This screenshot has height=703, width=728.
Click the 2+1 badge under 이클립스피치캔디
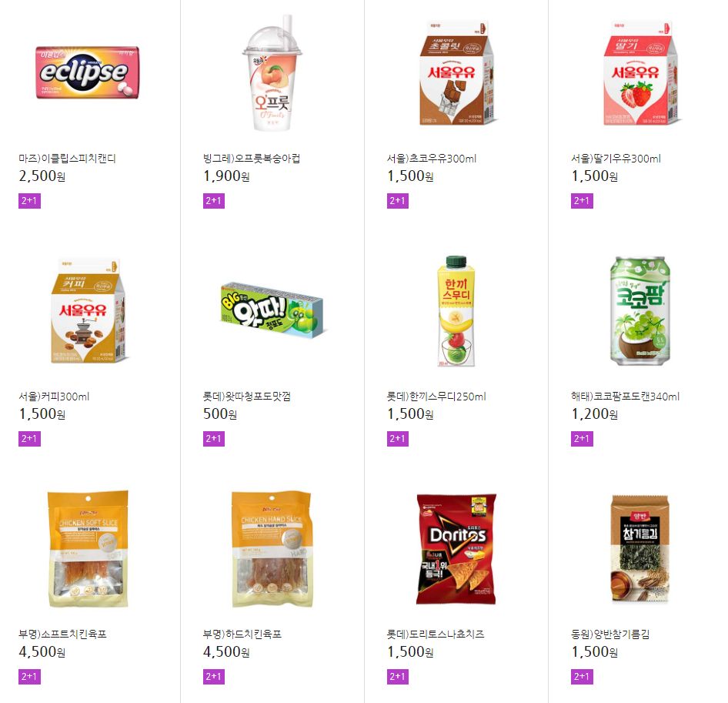click(x=29, y=201)
